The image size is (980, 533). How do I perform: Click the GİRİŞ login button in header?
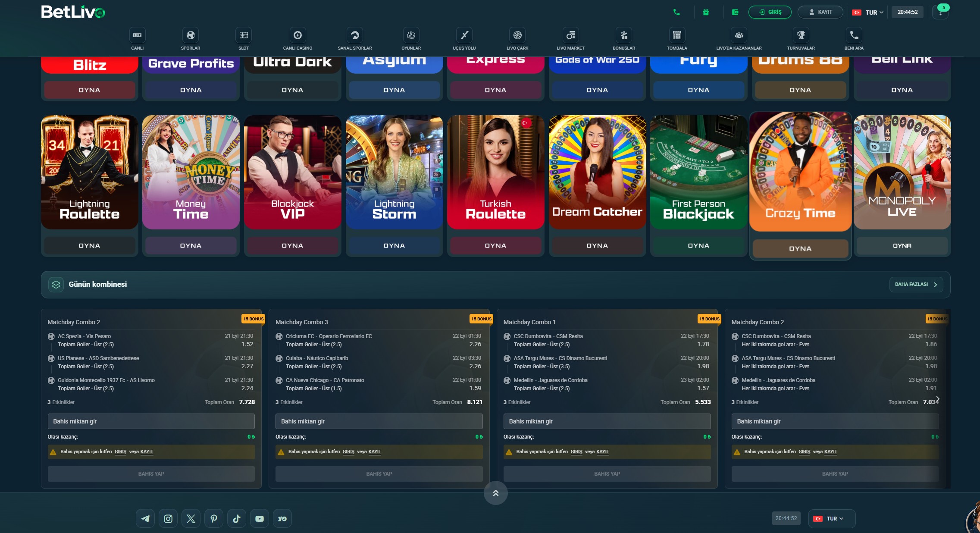[x=770, y=12]
